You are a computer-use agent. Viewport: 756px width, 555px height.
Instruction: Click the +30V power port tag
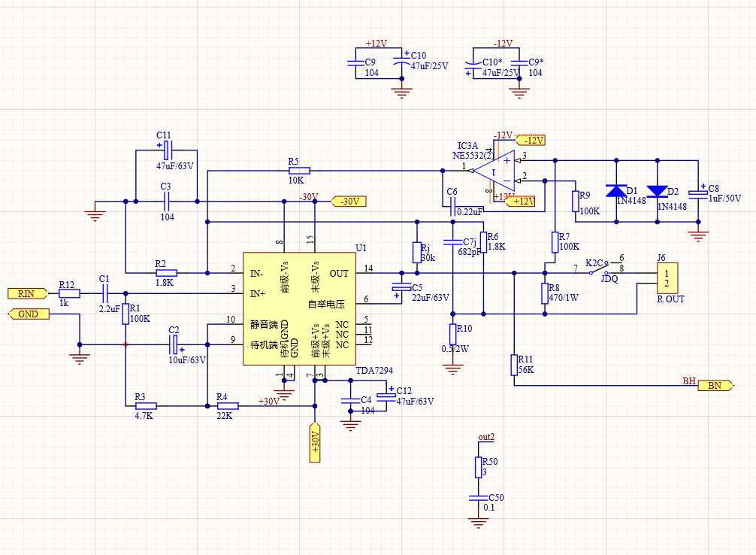coord(315,442)
